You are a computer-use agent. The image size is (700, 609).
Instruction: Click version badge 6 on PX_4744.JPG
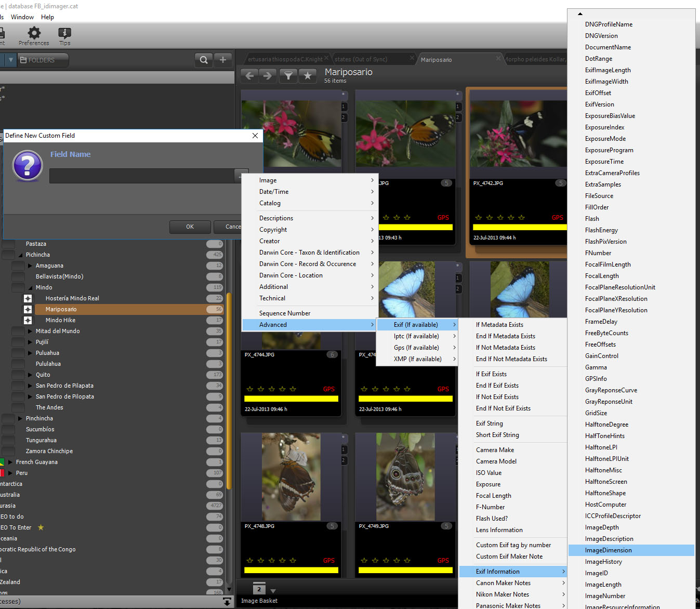coord(332,354)
